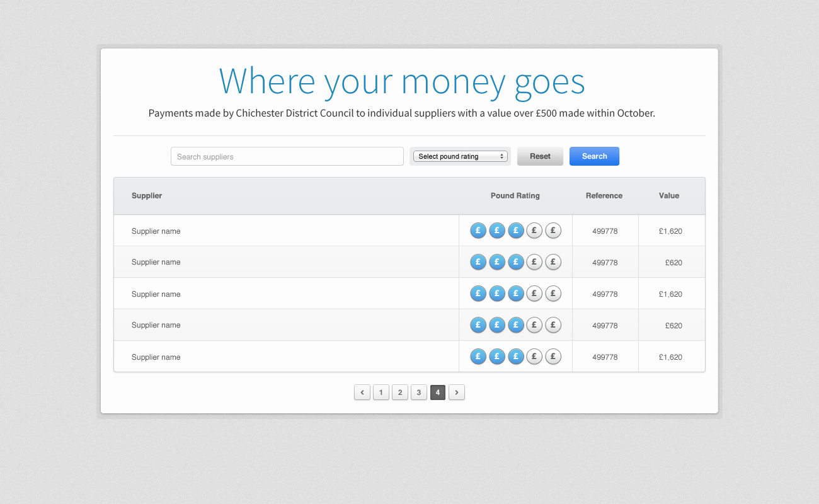Viewport: 819px width, 504px height.
Task: Click fourth grey pound coin in first row
Action: click(x=534, y=231)
